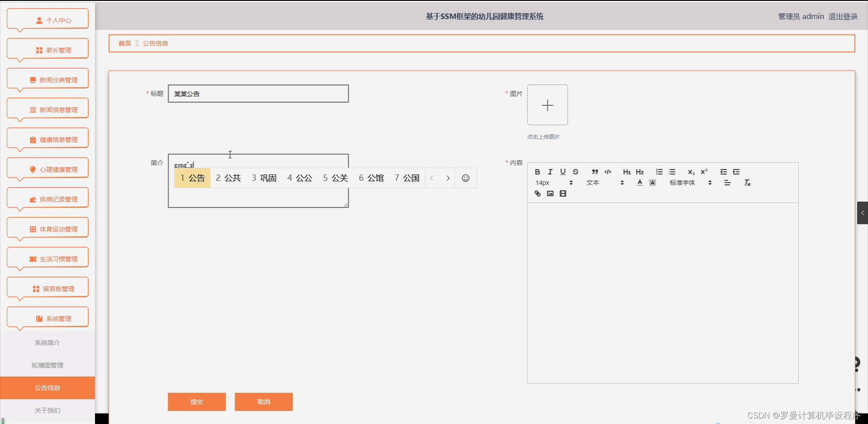The image size is (868, 424).
Task: Open the 标准字体 font family dropdown
Action: (683, 183)
